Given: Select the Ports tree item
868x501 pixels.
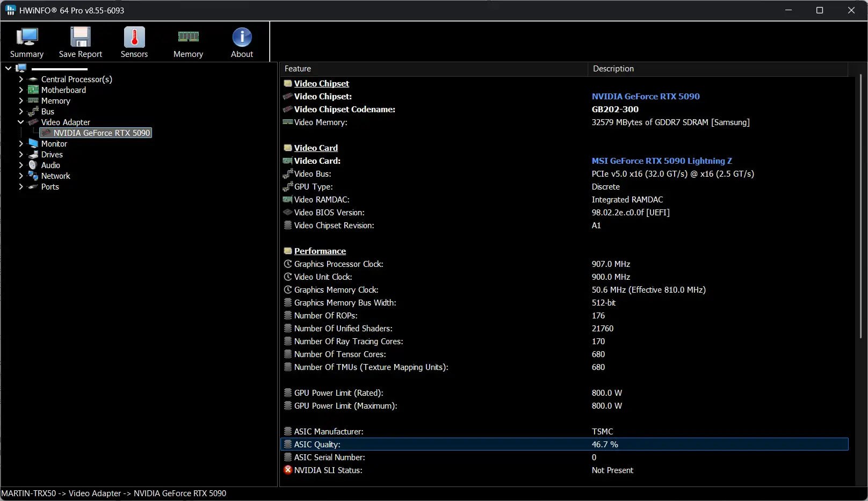Looking at the screenshot, I should coord(50,186).
